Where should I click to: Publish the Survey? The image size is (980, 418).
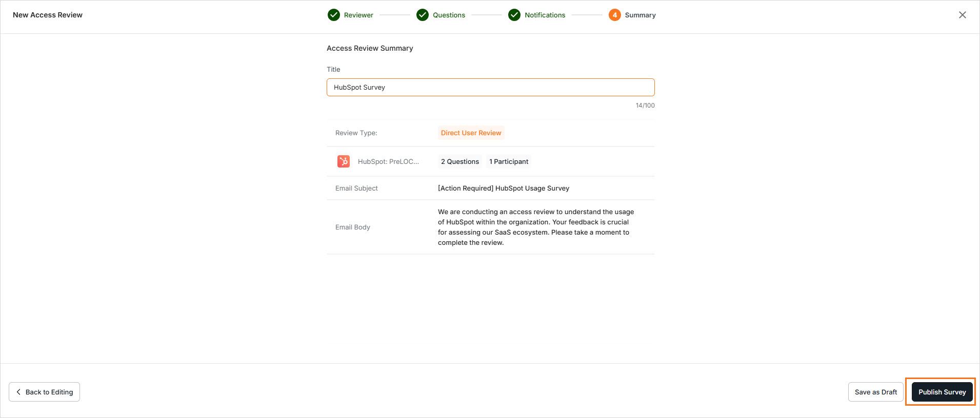(942, 392)
